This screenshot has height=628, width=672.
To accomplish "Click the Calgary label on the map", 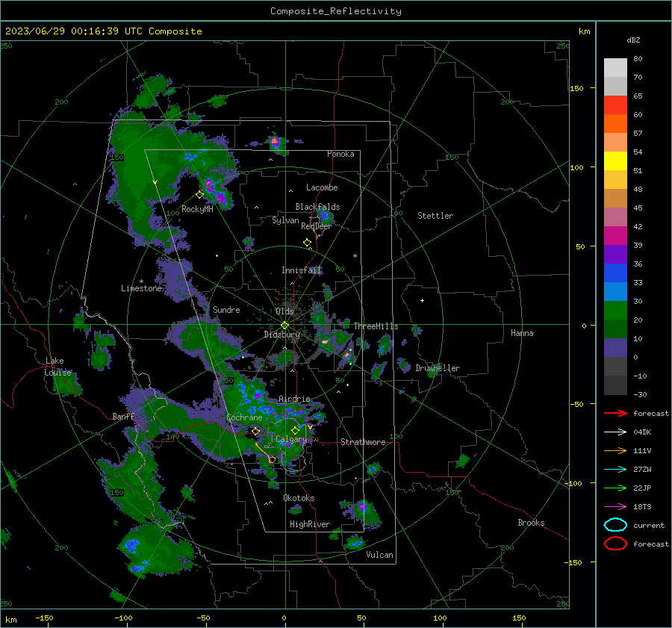I will 291,439.
